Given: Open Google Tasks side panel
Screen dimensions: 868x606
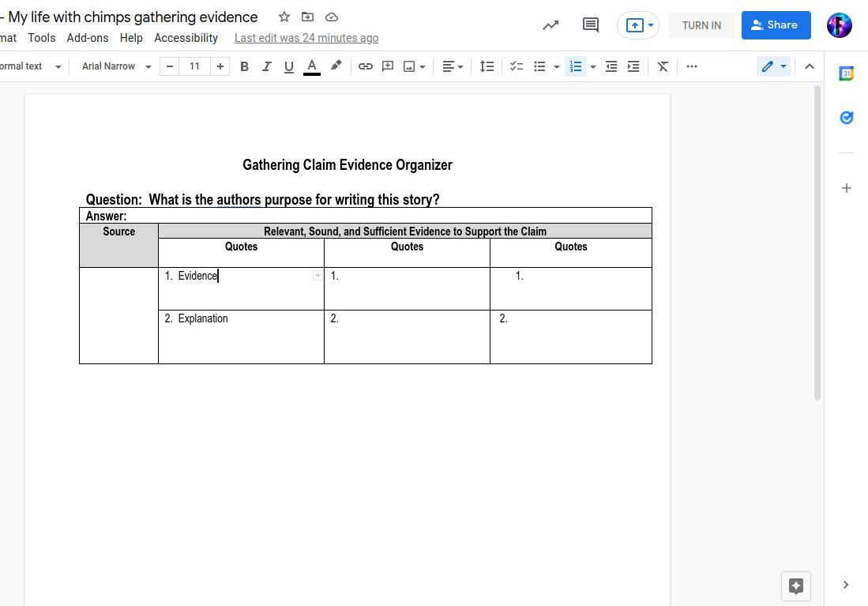Looking at the screenshot, I should 846,118.
